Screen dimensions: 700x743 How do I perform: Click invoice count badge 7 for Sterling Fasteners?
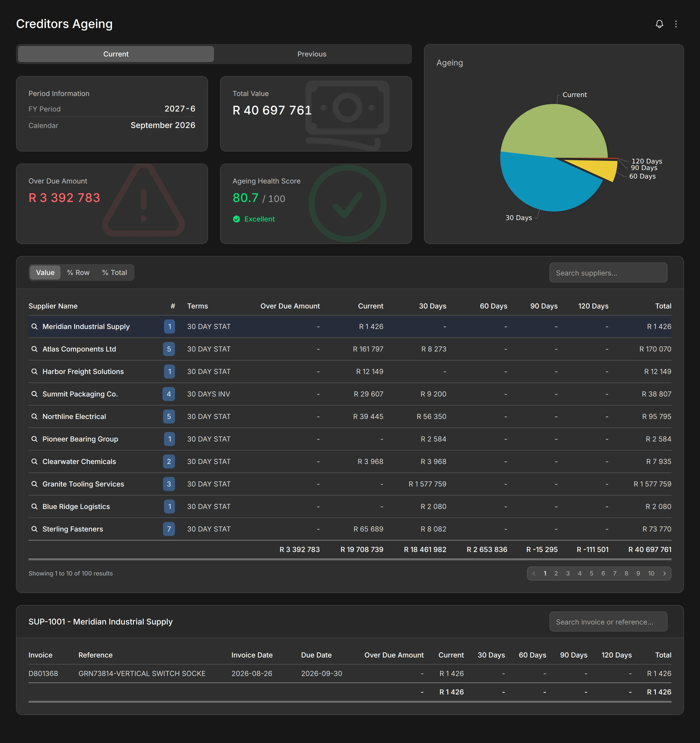point(169,529)
